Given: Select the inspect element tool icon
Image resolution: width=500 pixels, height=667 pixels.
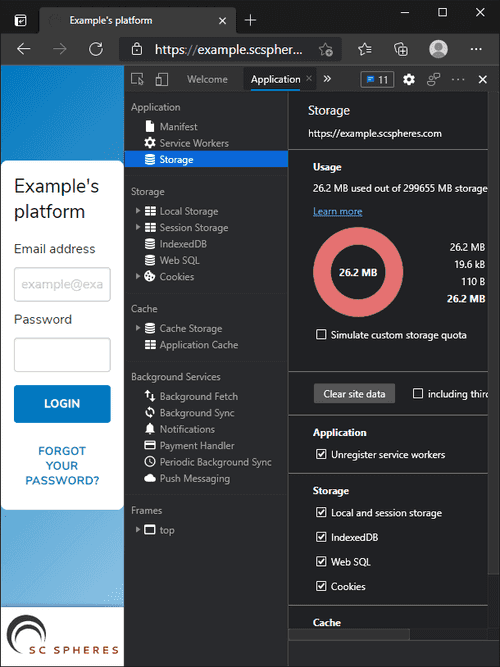Looking at the screenshot, I should click(x=137, y=79).
